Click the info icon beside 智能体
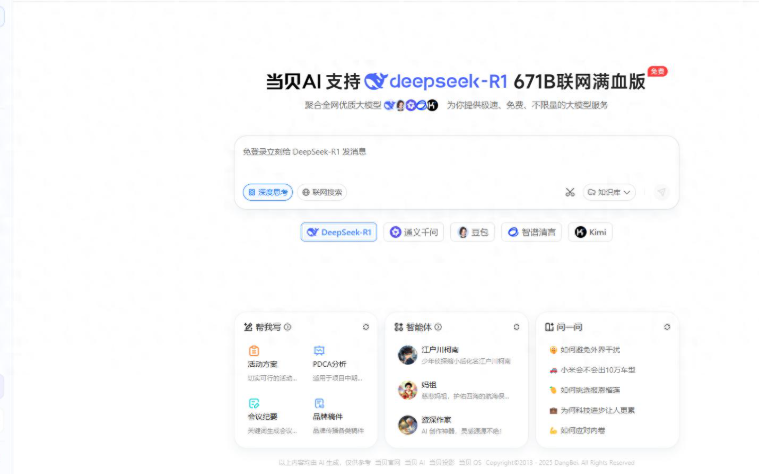The height and width of the screenshot is (474, 759). tap(438, 327)
